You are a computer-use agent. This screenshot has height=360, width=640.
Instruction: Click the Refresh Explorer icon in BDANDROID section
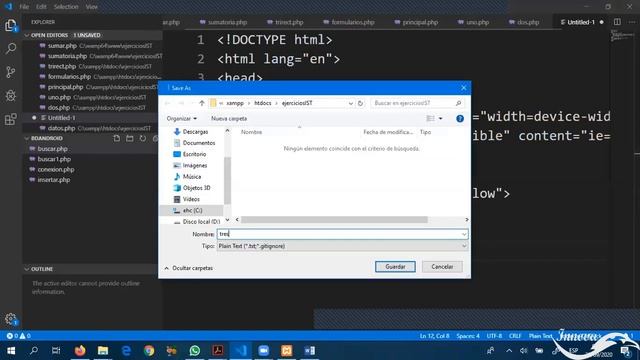point(142,138)
